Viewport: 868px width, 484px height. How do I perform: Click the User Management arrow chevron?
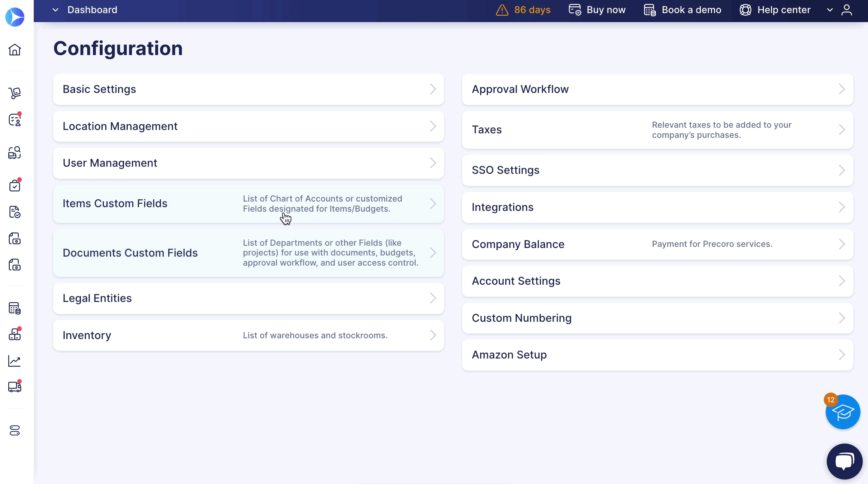click(x=433, y=163)
